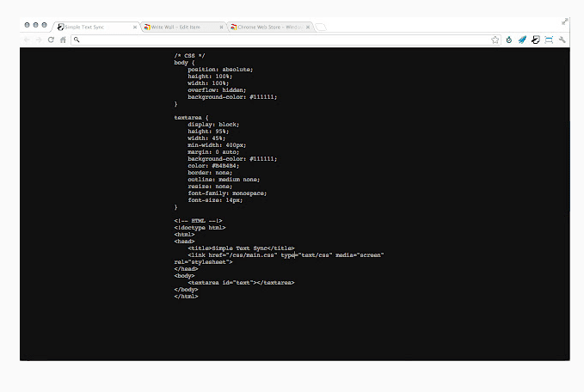Screen dimensions: 584x392
Task: Go to the browser home page
Action: (63, 40)
